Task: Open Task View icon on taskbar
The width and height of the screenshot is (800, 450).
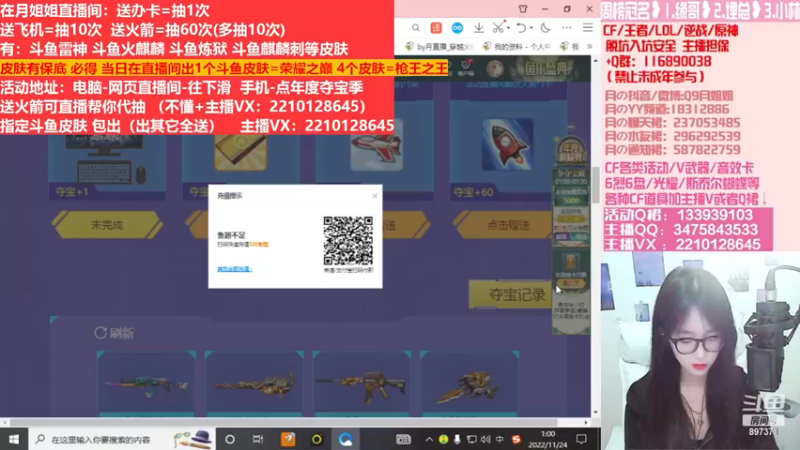Action: 258,439
